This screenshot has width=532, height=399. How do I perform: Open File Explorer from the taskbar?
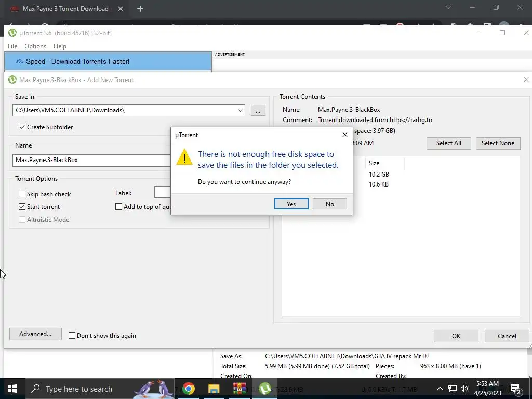(x=214, y=389)
